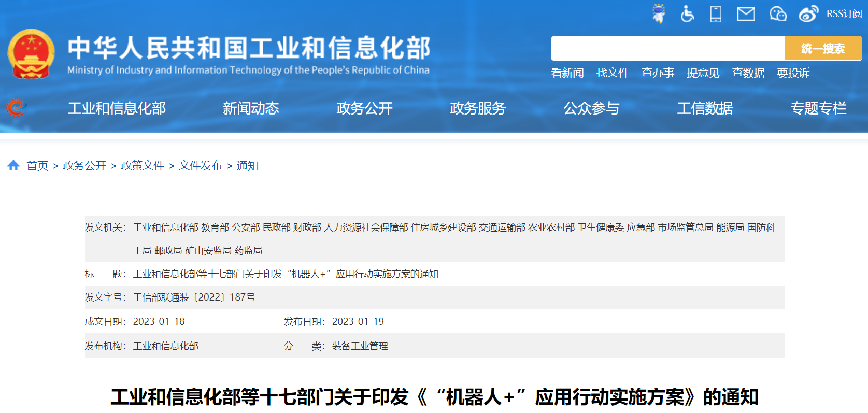This screenshot has height=413, width=868.
Task: Click the 发文机关 list of issuing departments
Action: (x=454, y=239)
